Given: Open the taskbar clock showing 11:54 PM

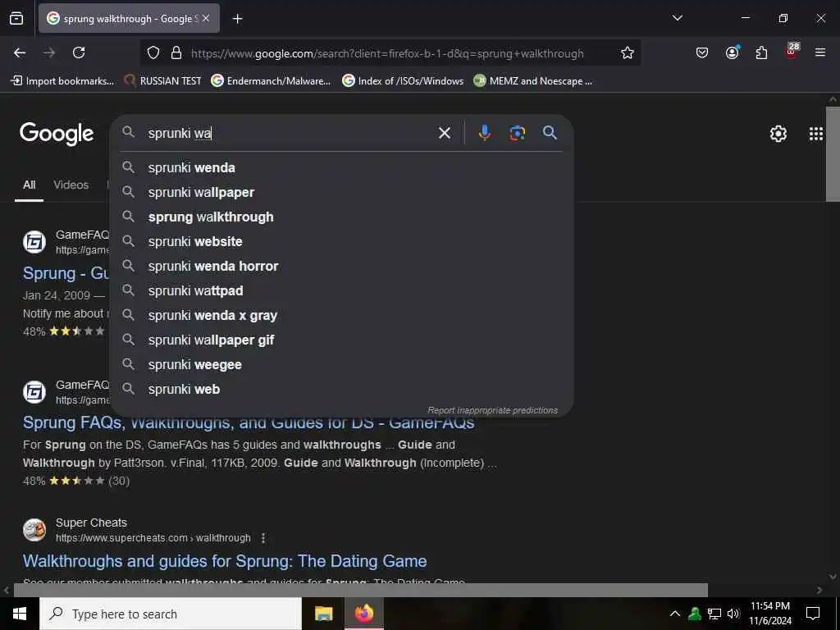Looking at the screenshot, I should (769, 614).
